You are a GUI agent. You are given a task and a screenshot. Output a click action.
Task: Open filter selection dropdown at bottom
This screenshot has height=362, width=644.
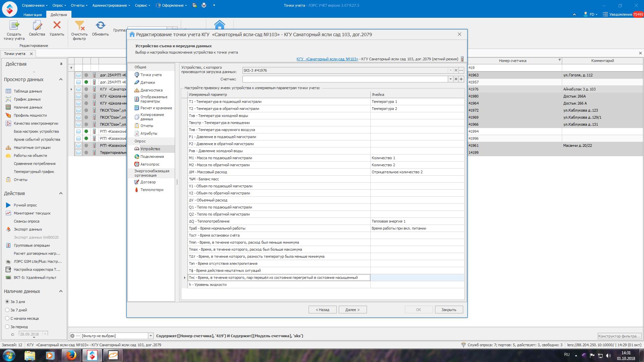151,336
